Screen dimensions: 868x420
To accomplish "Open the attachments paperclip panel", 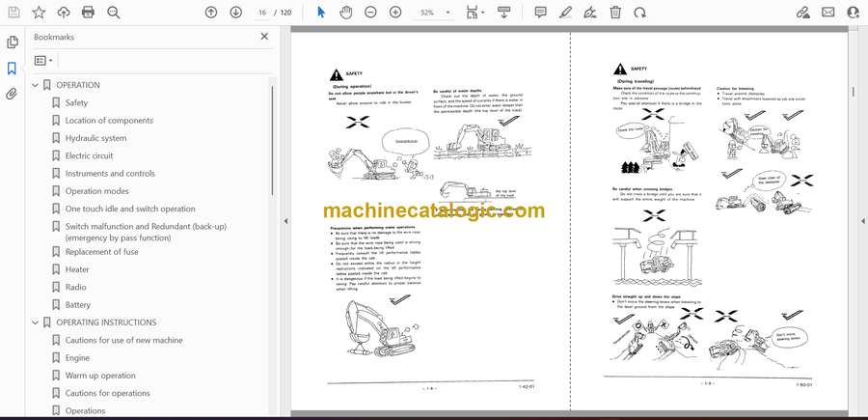I will [13, 94].
